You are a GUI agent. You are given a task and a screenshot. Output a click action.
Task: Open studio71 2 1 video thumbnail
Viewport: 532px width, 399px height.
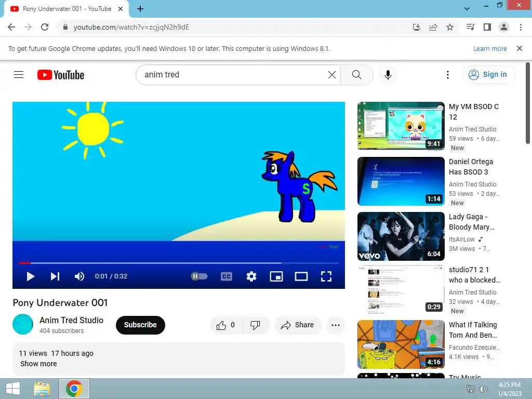[401, 290]
